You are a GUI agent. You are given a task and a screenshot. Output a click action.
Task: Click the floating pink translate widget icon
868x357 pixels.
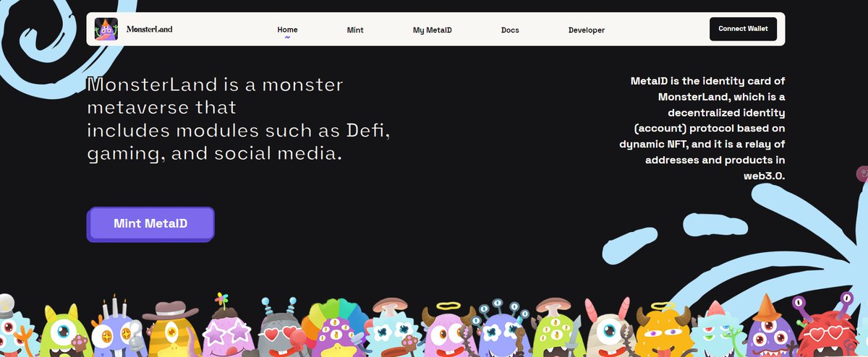(861, 173)
